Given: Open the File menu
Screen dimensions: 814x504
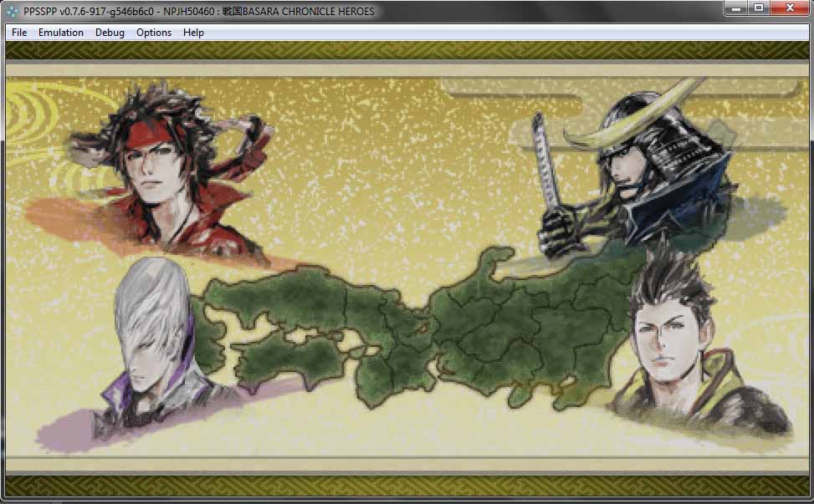Looking at the screenshot, I should 19,33.
